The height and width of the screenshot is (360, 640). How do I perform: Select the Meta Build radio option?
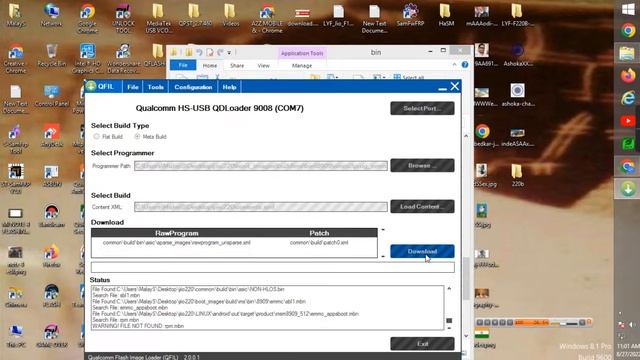click(137, 136)
